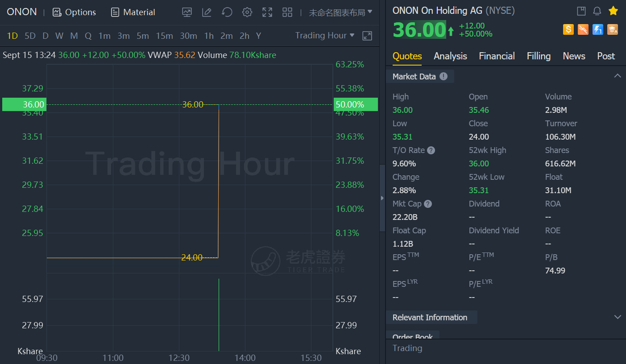
Task: Open chart settings gear
Action: click(x=247, y=12)
